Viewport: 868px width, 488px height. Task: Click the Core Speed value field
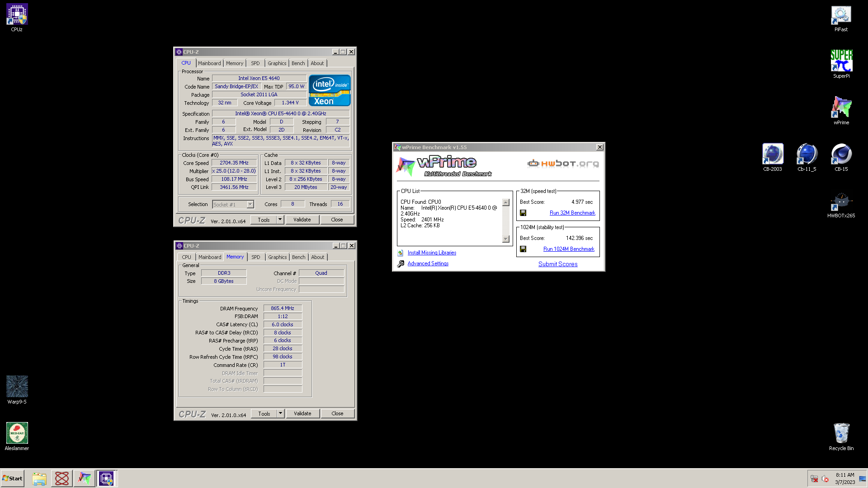234,163
